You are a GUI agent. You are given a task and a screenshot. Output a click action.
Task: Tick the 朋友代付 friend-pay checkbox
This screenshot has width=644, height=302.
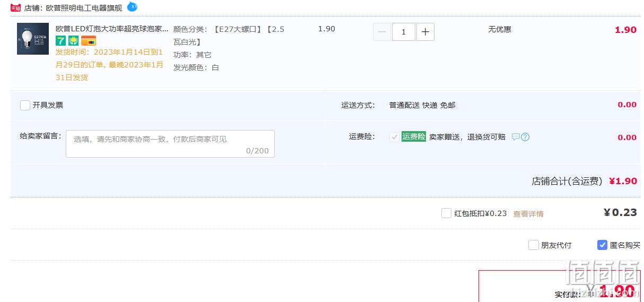click(534, 245)
